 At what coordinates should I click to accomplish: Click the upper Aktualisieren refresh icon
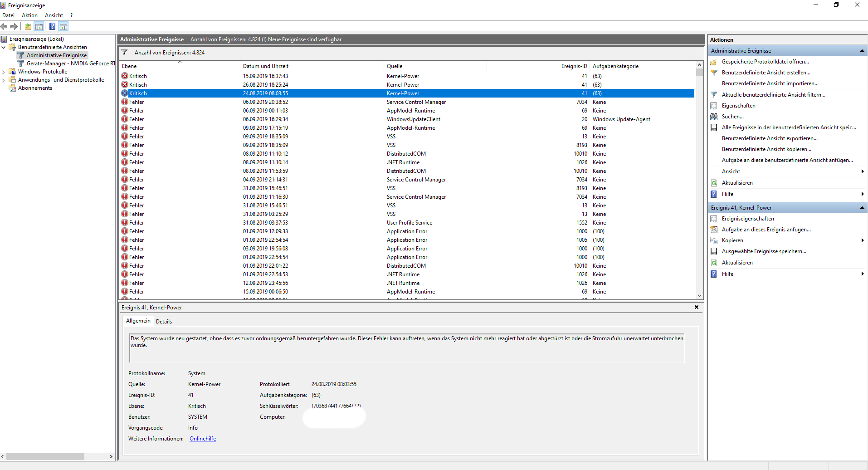coord(714,183)
